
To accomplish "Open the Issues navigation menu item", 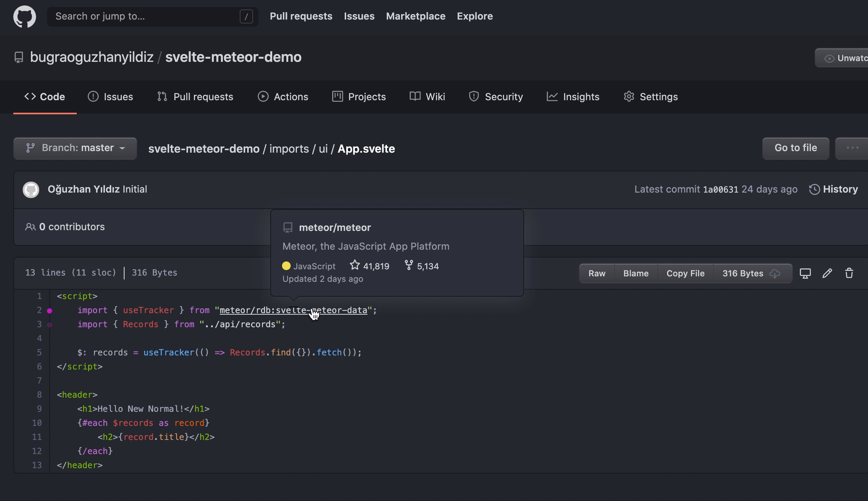I will pyautogui.click(x=118, y=96).
